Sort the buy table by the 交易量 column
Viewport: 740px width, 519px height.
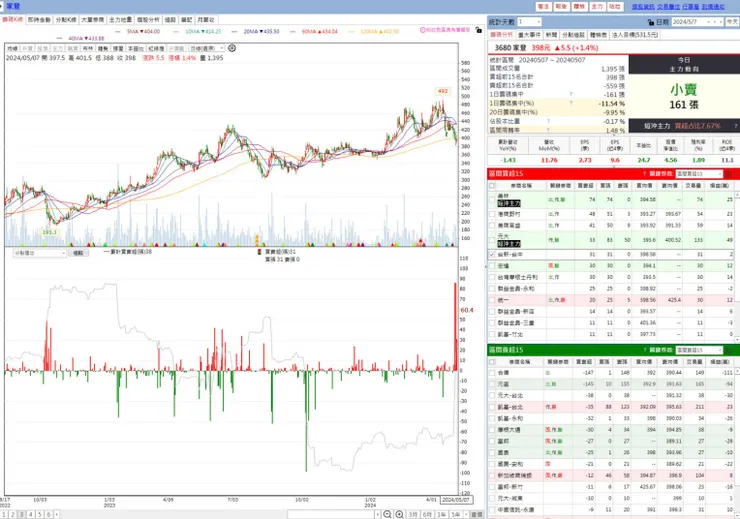pyautogui.click(x=693, y=185)
